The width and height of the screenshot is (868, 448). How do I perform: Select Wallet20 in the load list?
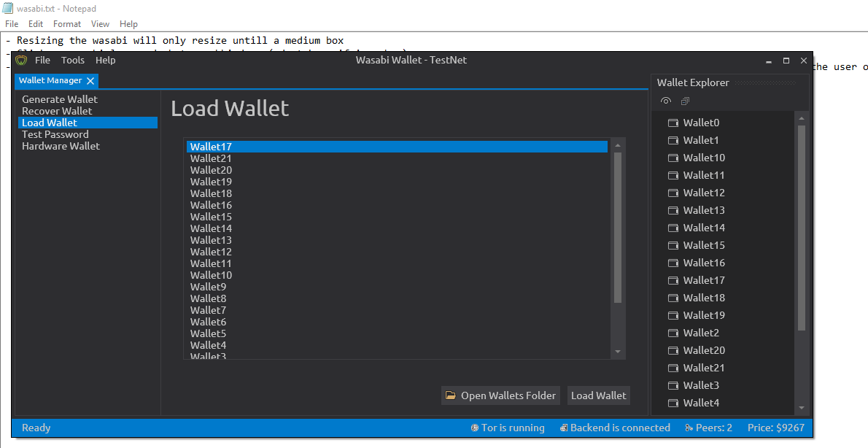pos(397,170)
